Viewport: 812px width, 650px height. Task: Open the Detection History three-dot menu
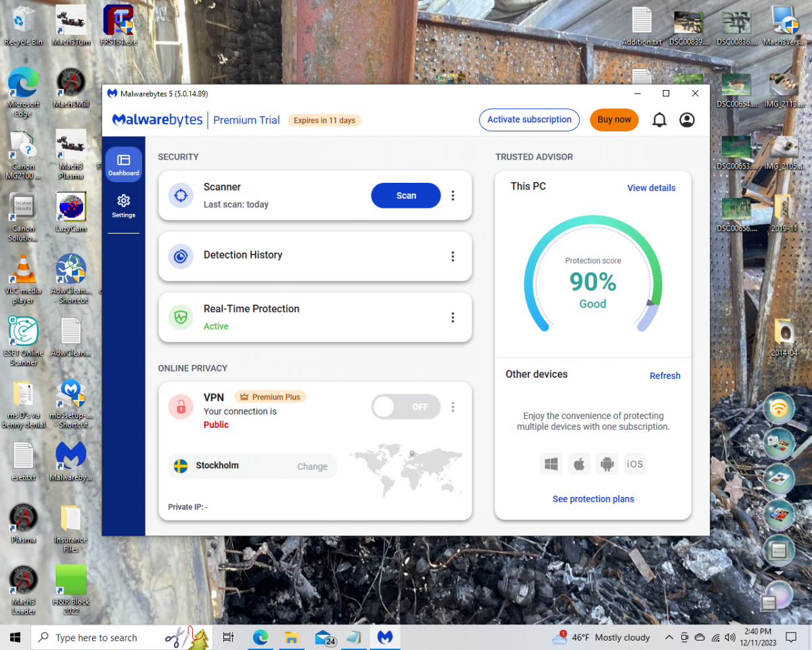[453, 257]
